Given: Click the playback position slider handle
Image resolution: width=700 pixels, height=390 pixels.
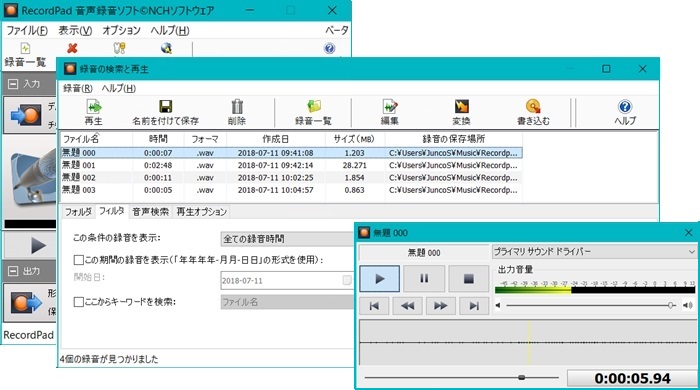Looking at the screenshot, I should click(x=521, y=378).
